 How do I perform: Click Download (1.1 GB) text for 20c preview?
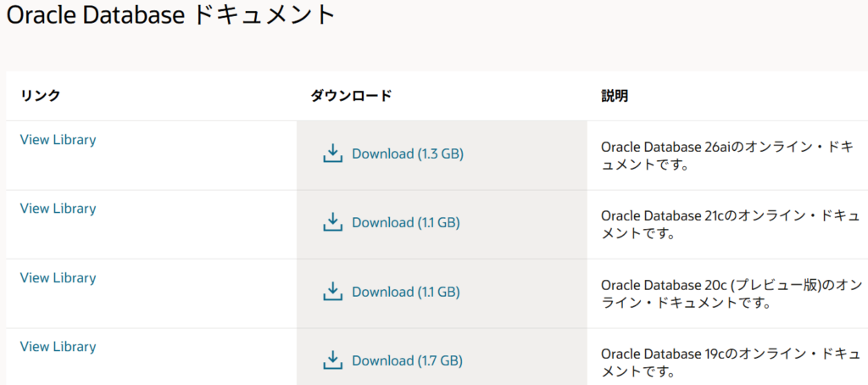(x=406, y=293)
